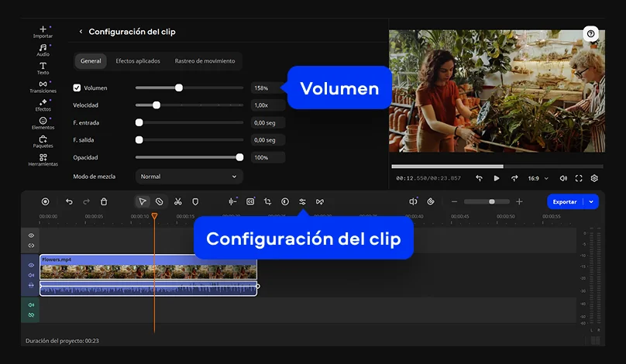Open the 16:9 aspect ratio dropdown
This screenshot has height=364, width=626.
(x=538, y=178)
